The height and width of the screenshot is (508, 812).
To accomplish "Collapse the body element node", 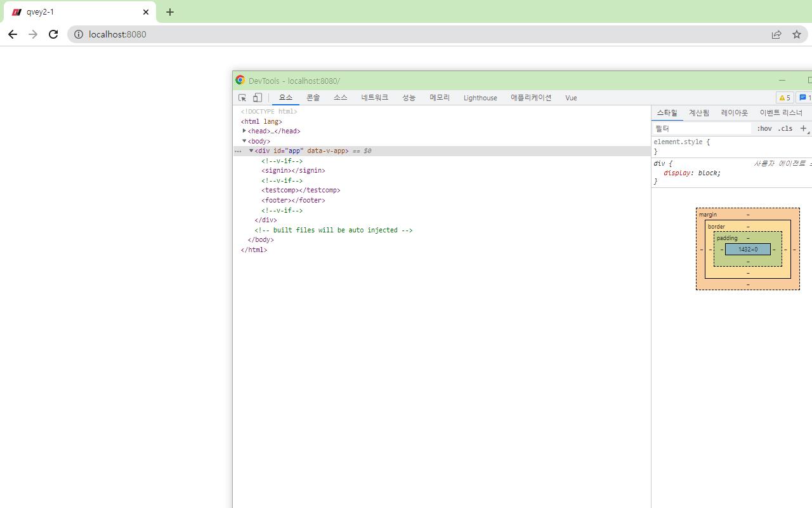I will 244,141.
